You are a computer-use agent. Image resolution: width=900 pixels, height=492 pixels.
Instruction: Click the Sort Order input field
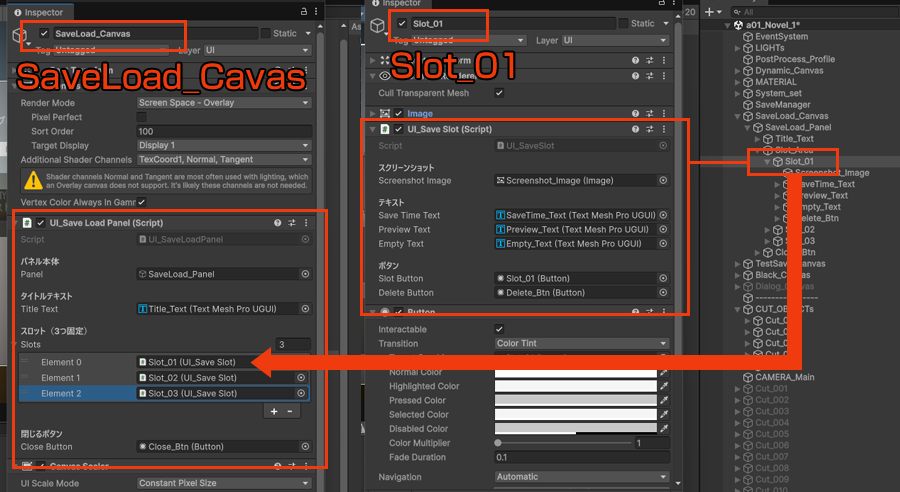point(222,131)
